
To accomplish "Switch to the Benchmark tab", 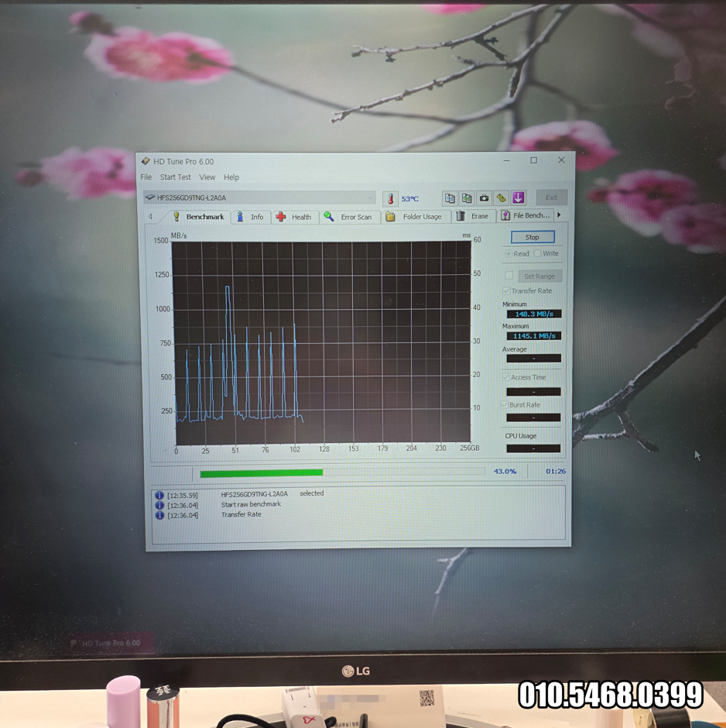I will (x=199, y=216).
